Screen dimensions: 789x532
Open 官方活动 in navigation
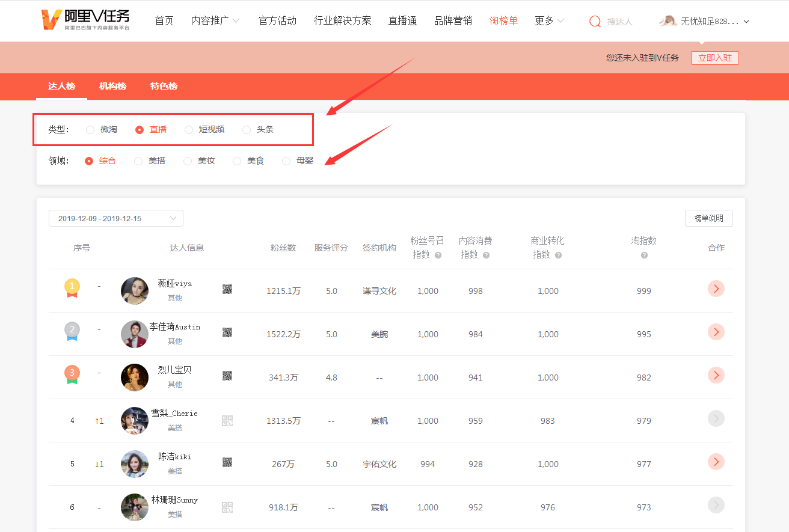tap(277, 20)
